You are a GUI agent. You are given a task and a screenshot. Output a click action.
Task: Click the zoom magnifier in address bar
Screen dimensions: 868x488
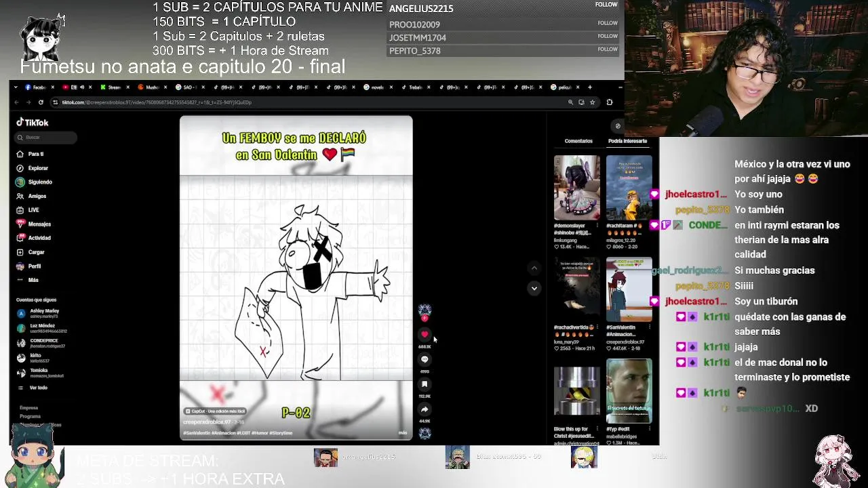pos(570,102)
